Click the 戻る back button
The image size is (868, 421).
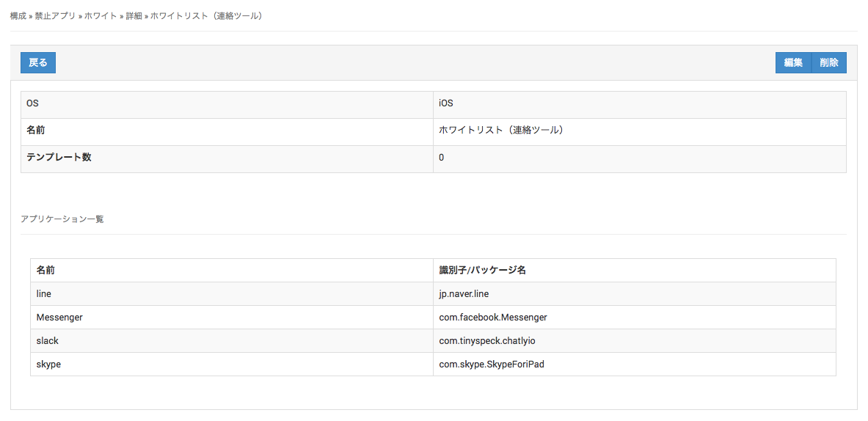(38, 63)
